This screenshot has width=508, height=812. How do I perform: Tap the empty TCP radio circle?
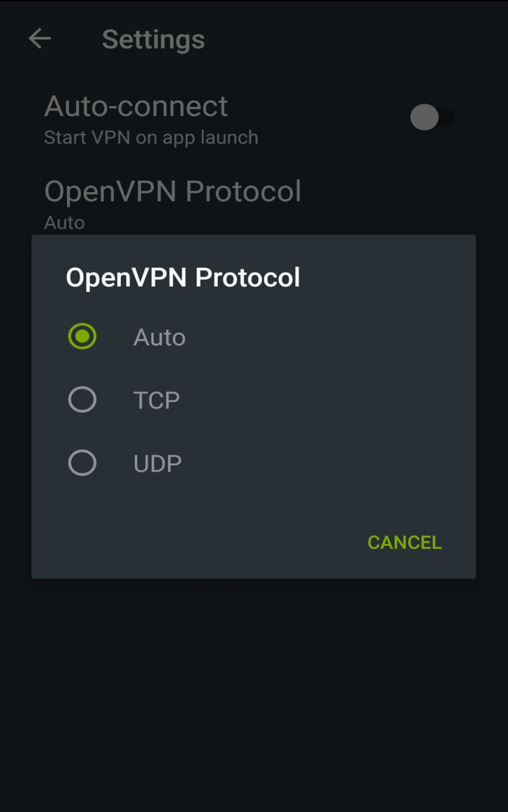tap(83, 400)
